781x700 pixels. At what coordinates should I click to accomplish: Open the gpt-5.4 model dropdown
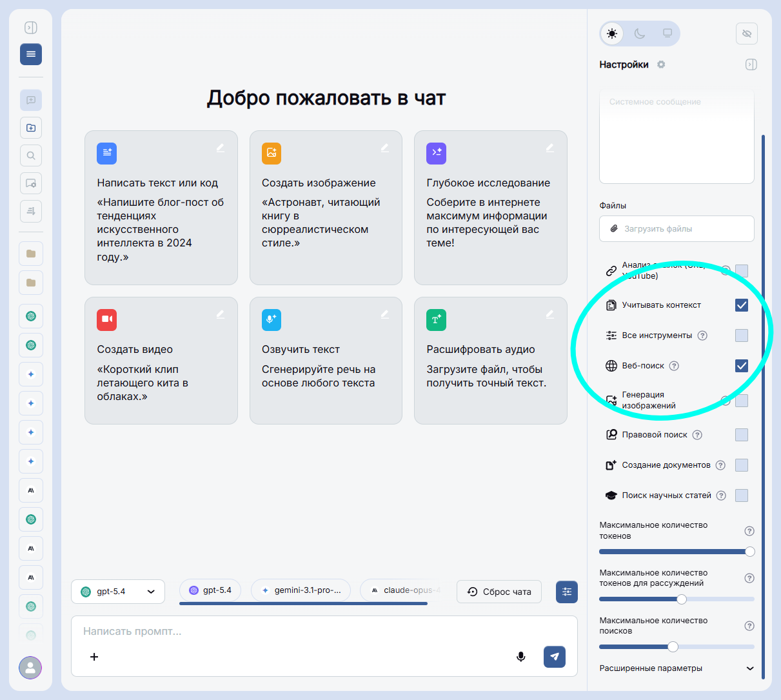pyautogui.click(x=118, y=592)
